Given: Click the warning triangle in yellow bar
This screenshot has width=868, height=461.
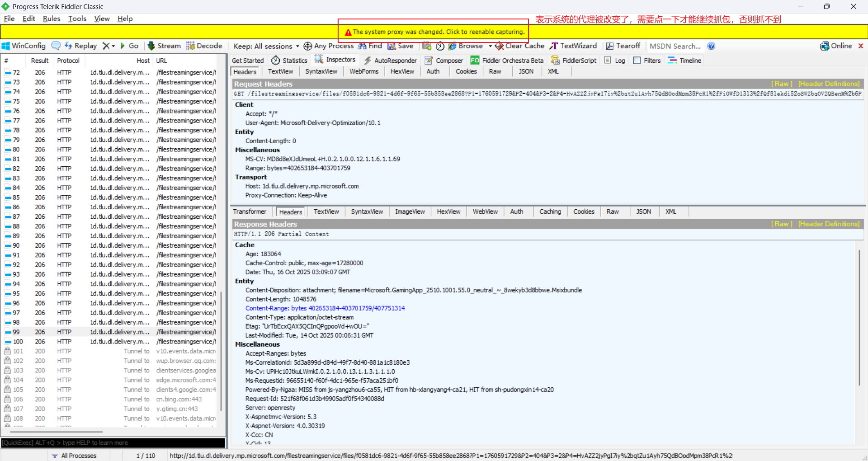Looking at the screenshot, I should pyautogui.click(x=348, y=32).
